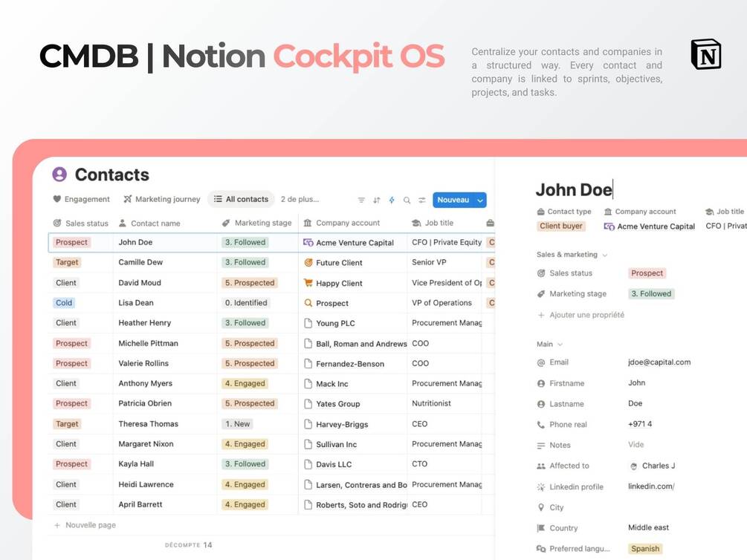
Task: Click the Happy Client cart icon
Action: point(308,283)
